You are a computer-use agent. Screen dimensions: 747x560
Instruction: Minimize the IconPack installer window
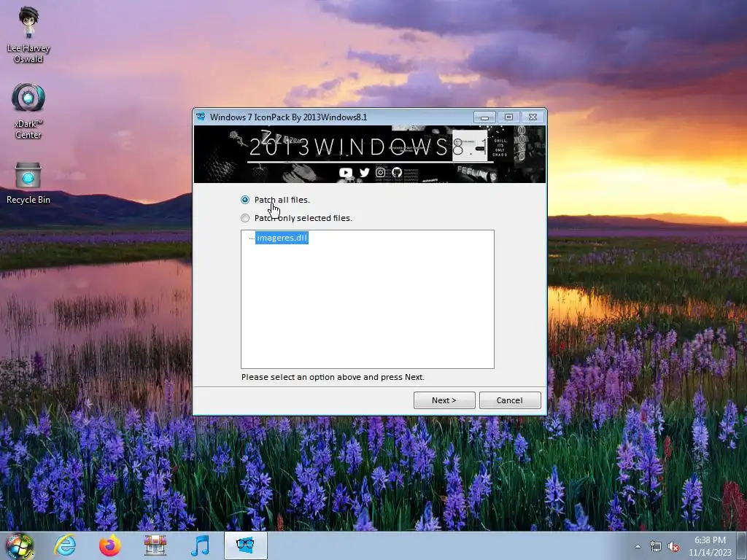(484, 117)
